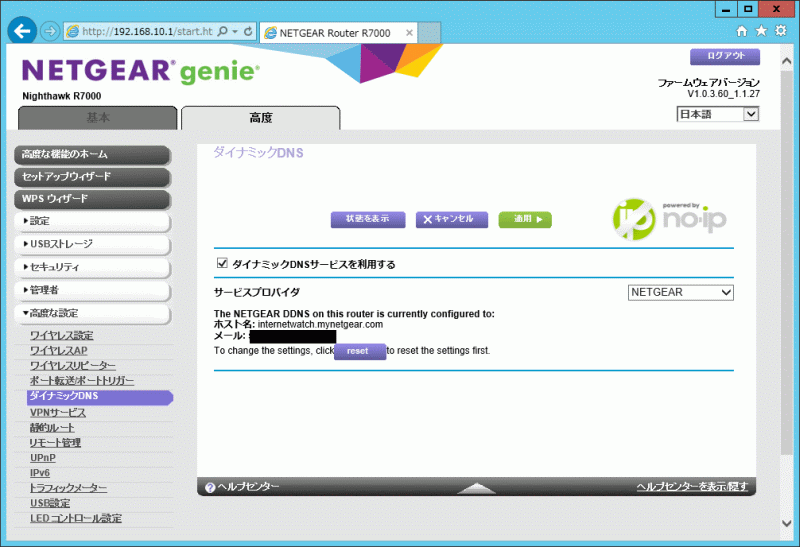Viewport: 800px width, 547px height.
Task: Click the help center question mark icon
Action: 210,488
